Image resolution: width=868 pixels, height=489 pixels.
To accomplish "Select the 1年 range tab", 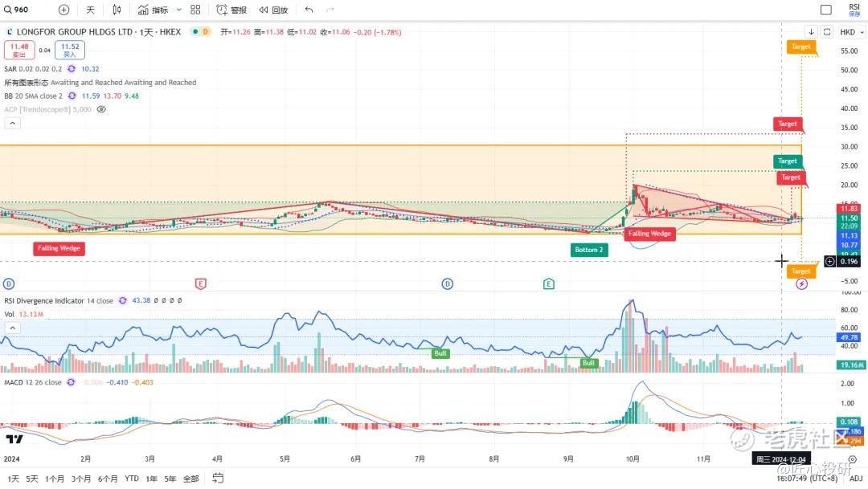I will pos(151,479).
